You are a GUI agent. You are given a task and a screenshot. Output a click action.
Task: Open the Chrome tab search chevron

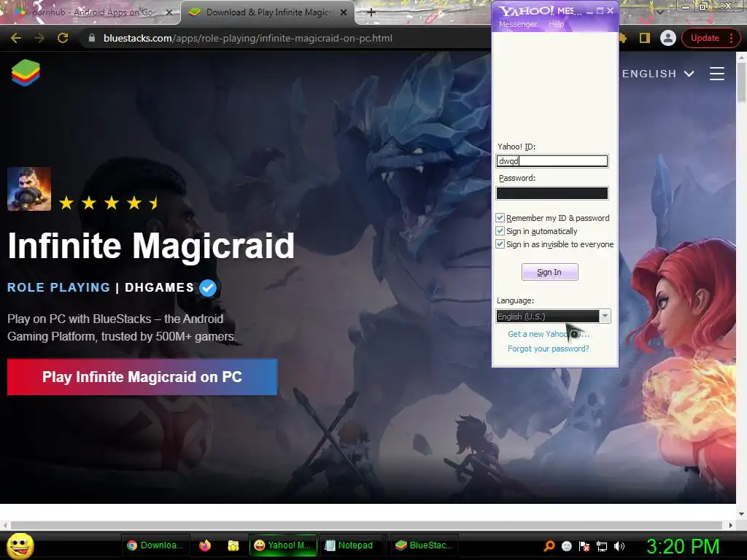point(660,12)
